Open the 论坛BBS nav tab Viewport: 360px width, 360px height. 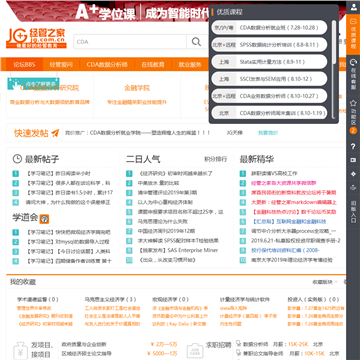point(24,64)
